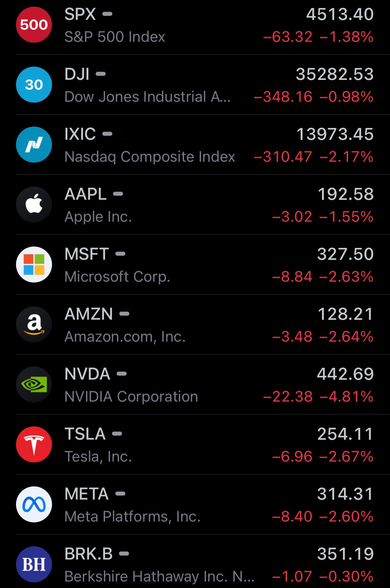Tap the dash indicator next to META
Screen dimensions: 390x588
click(120, 494)
